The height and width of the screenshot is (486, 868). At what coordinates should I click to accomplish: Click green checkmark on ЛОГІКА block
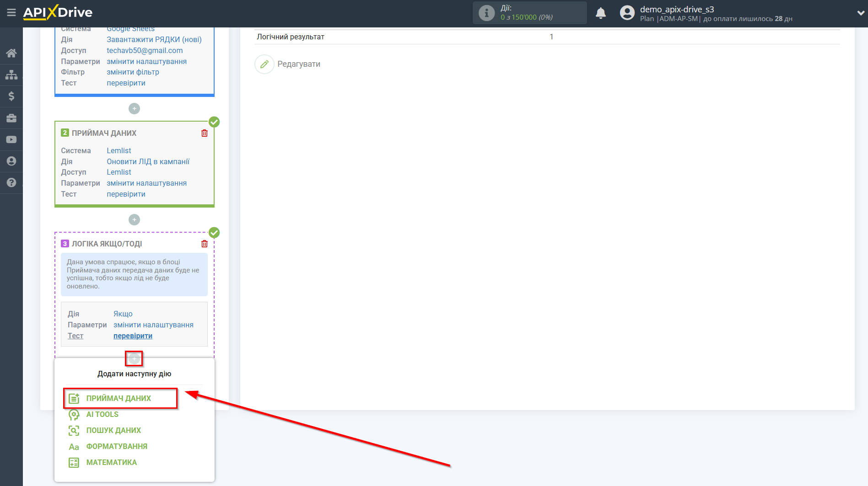(x=214, y=232)
